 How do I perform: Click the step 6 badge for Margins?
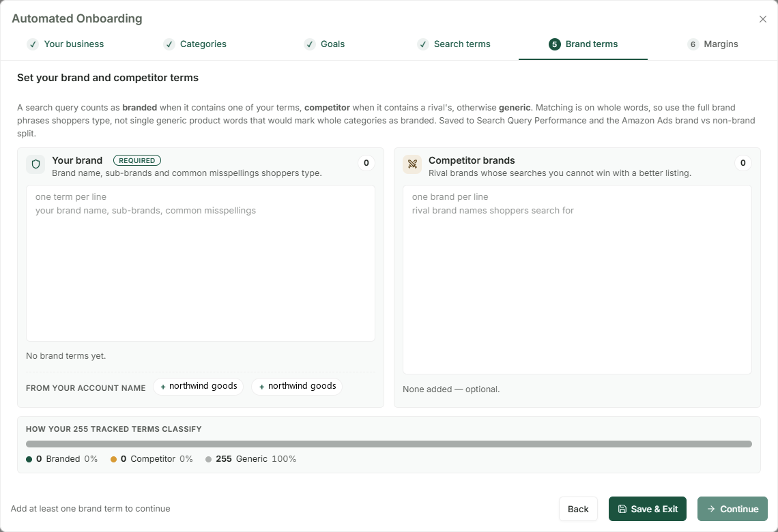(693, 44)
